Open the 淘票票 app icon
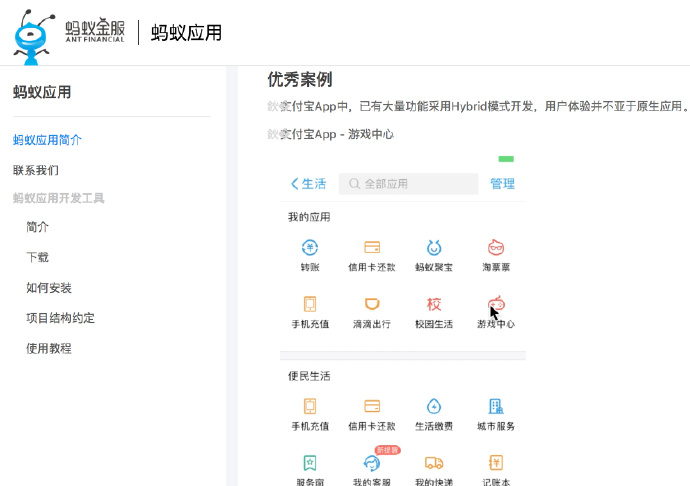The image size is (690, 486). [496, 247]
